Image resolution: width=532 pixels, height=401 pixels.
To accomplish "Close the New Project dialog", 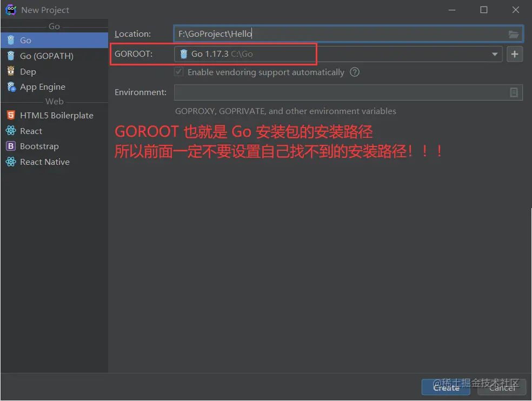I will pyautogui.click(x=516, y=10).
